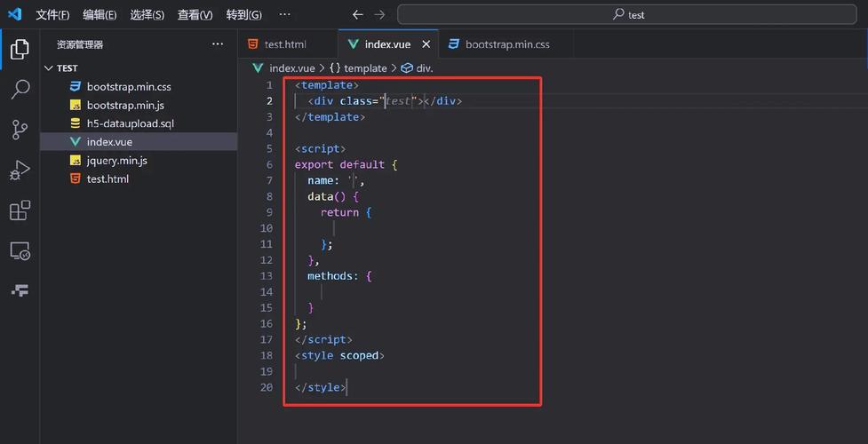Click the closing </style> tag

(321, 387)
